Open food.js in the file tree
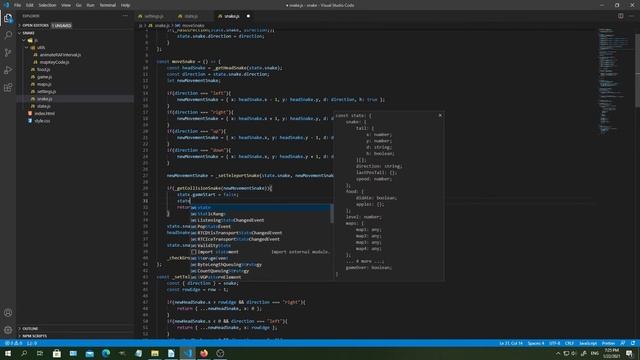640x360 pixels. coord(44,70)
